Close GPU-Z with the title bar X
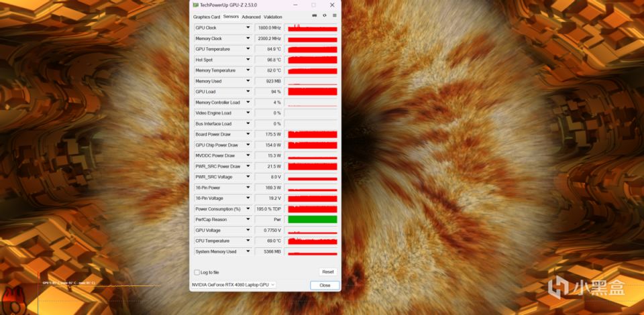 click(x=332, y=5)
